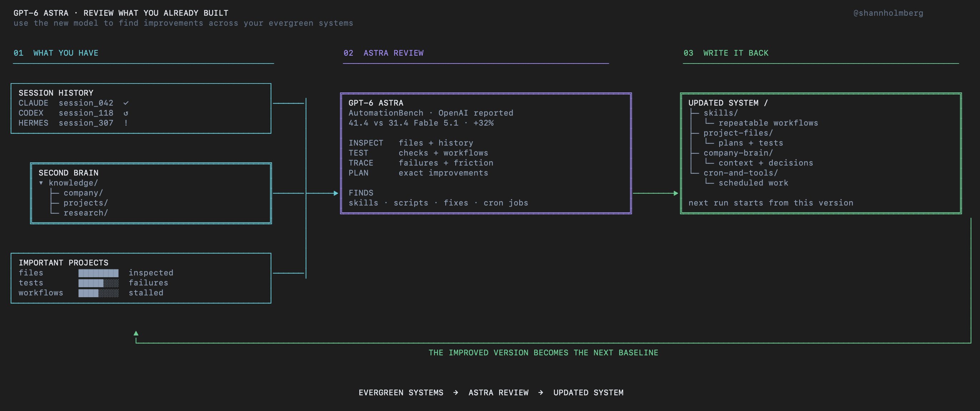Click the '02 ASTRA REVIEW' section header
The width and height of the screenshot is (980, 411).
point(384,53)
